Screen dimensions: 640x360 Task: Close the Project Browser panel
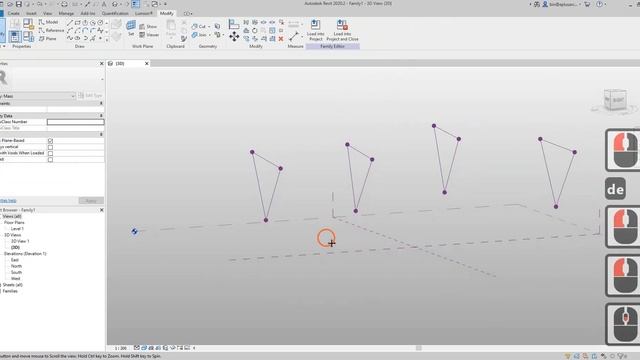[x=102, y=210]
